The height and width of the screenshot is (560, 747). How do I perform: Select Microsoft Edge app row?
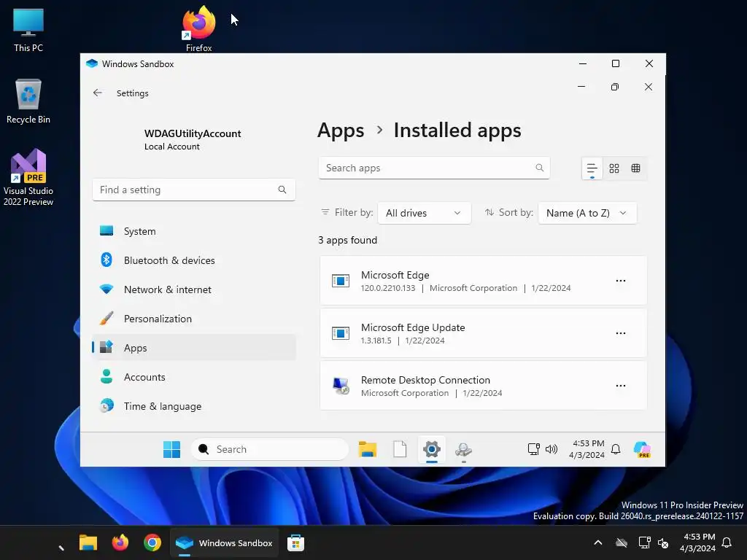coord(484,281)
